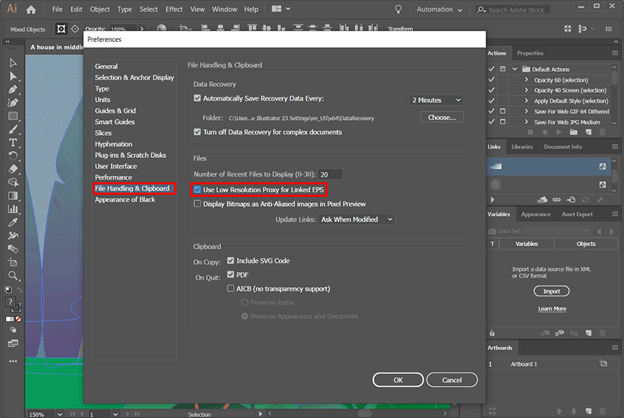Select the Pen tool

13,89
